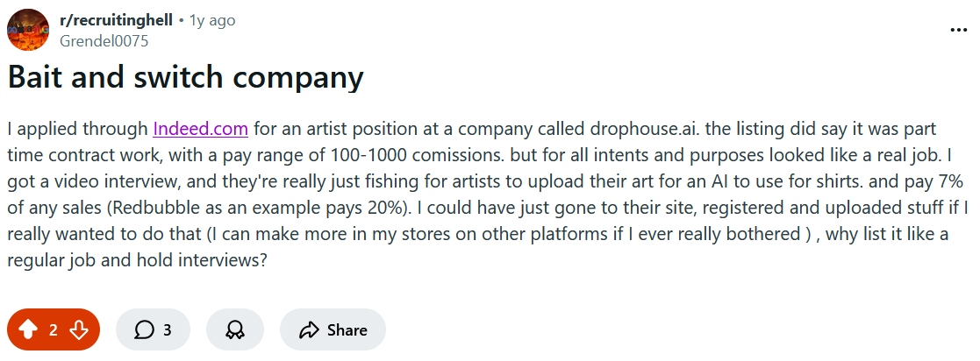Click the "I applied through" opening text
Viewport: 980px width, 361px height.
77,129
